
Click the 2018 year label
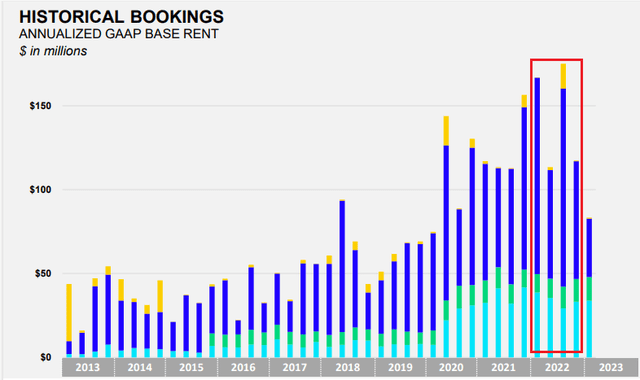click(x=348, y=367)
